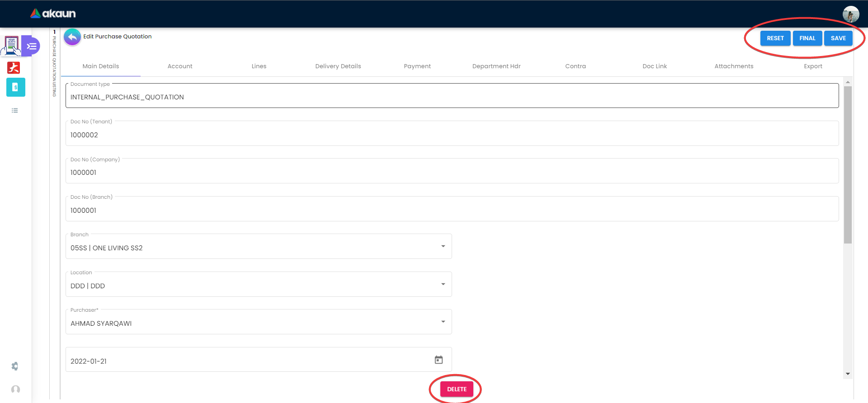This screenshot has width=868, height=403.
Task: Open the Export tab
Action: click(x=813, y=66)
